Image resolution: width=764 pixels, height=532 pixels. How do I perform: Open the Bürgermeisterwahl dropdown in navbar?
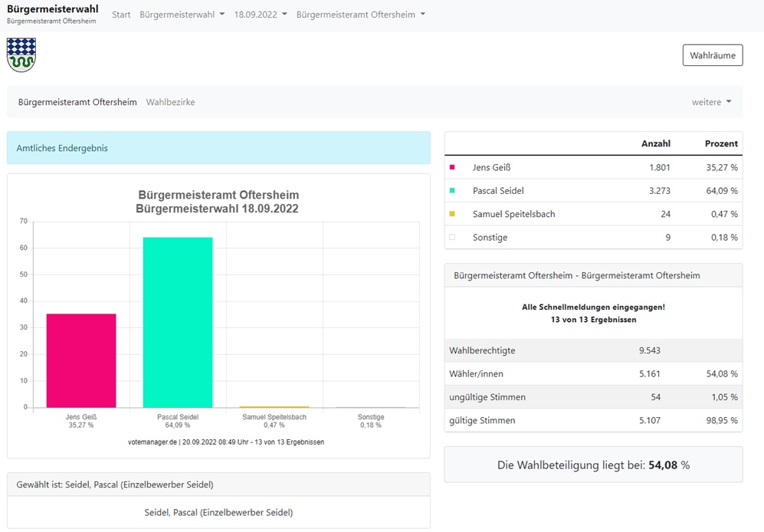click(182, 15)
